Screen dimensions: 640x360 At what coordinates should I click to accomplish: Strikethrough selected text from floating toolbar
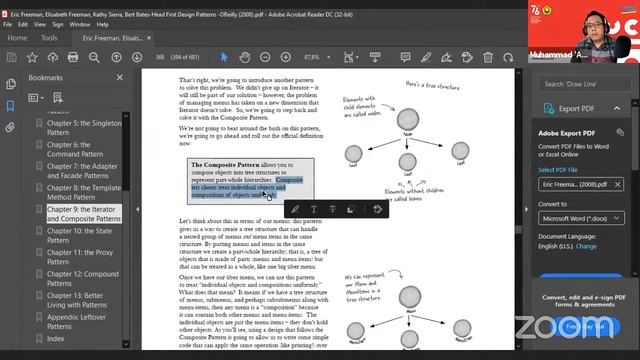333,209
